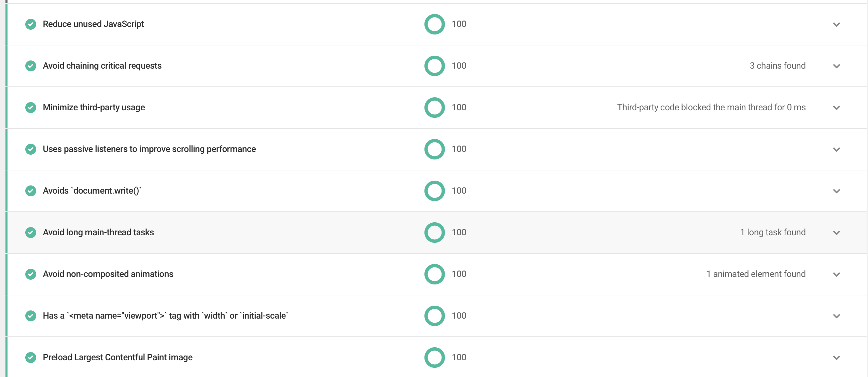Expand the Reduce unused JavaScript audit chevron
868x377 pixels.
tap(836, 25)
